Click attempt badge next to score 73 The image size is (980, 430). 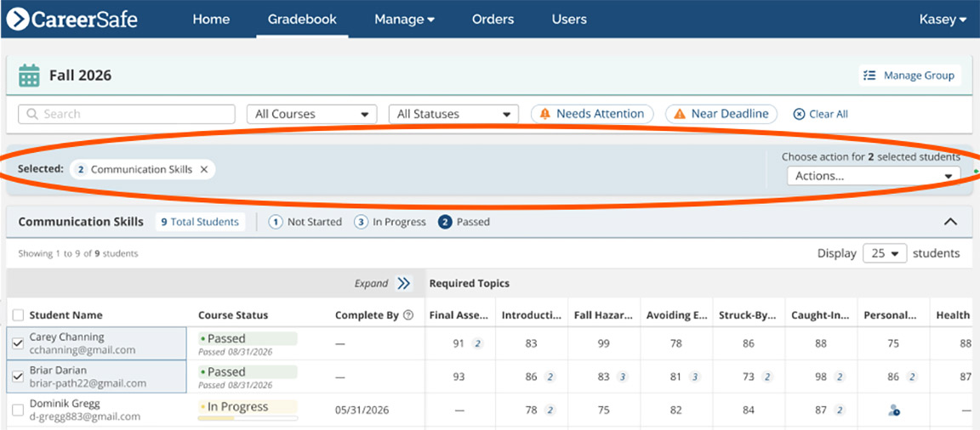click(766, 376)
